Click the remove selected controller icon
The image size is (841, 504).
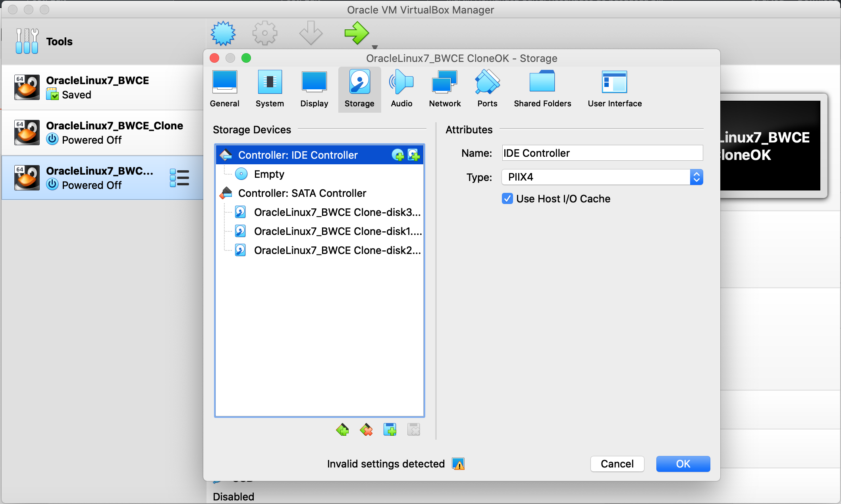coord(366,429)
